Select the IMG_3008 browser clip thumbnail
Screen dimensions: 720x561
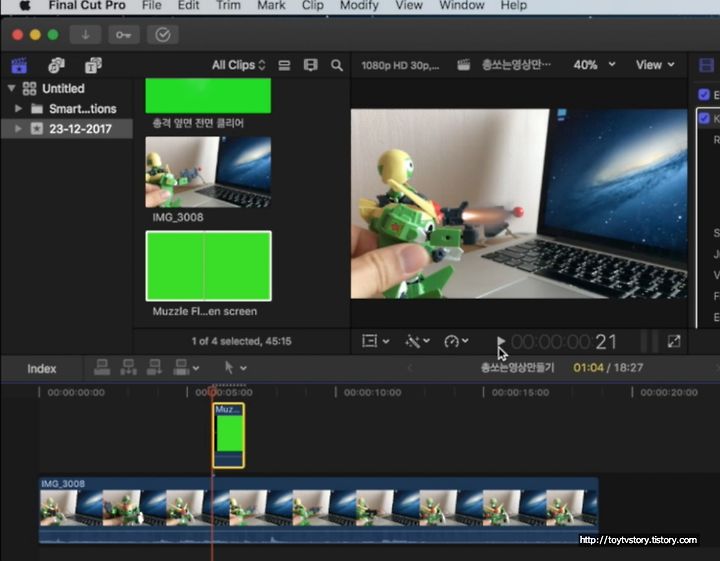(208, 172)
